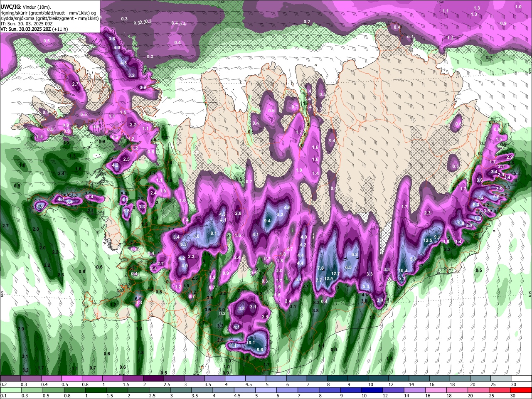
Task: Click the UWC/IG Vindur (10m) title line
Action: (25, 7)
